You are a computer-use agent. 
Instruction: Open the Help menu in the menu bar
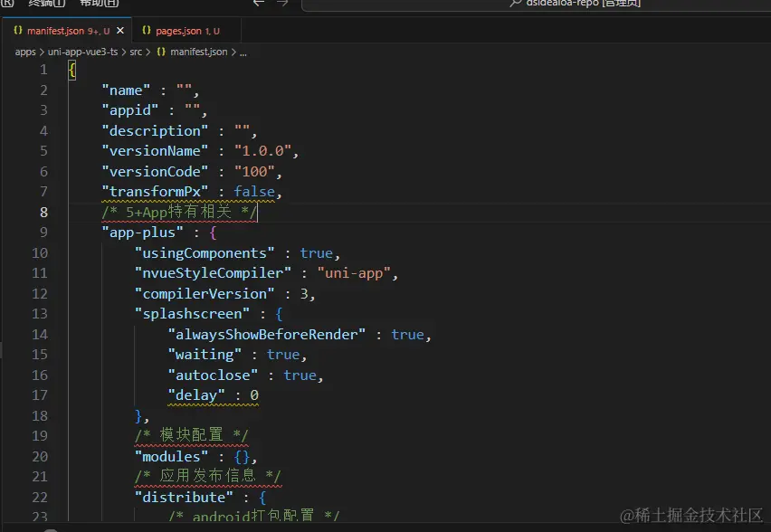pyautogui.click(x=99, y=3)
